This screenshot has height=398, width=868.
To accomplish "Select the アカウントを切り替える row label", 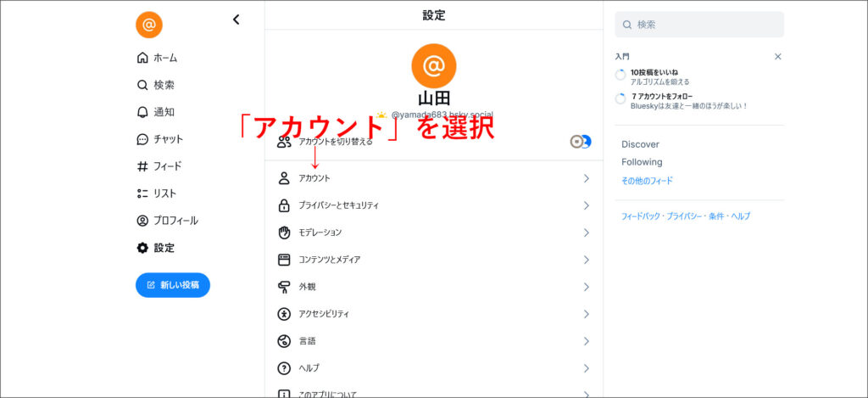I will click(x=336, y=142).
